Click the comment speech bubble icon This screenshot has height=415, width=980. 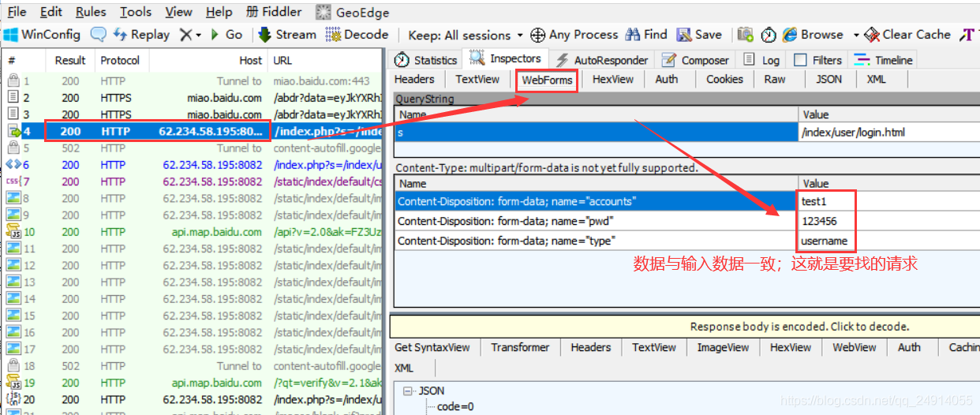pos(99,35)
